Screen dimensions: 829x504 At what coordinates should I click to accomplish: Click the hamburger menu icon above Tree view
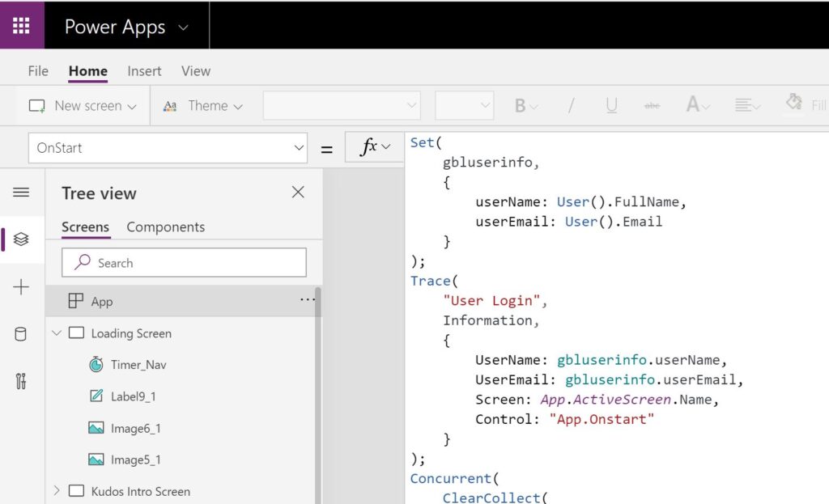[x=22, y=192]
